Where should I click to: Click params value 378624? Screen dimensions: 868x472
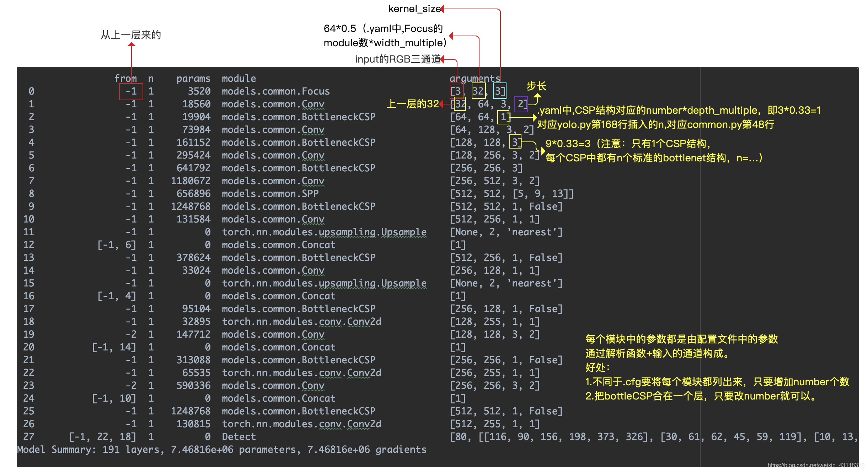[193, 258]
